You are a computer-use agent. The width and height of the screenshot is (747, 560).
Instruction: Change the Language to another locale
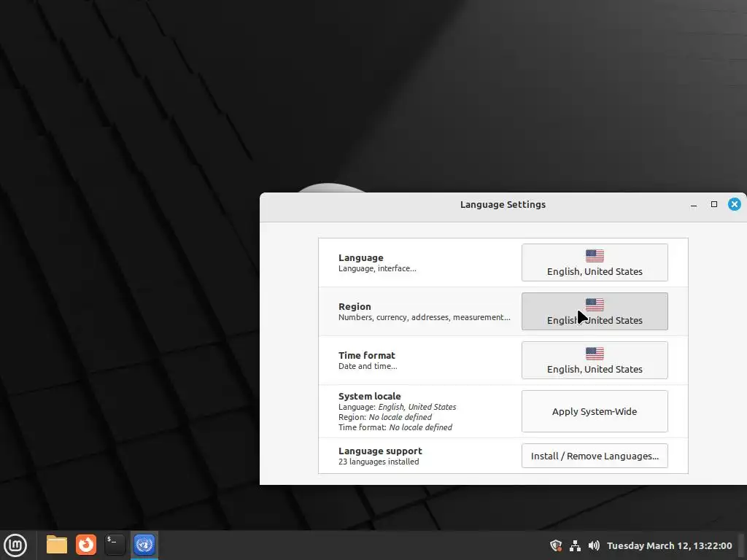595,262
